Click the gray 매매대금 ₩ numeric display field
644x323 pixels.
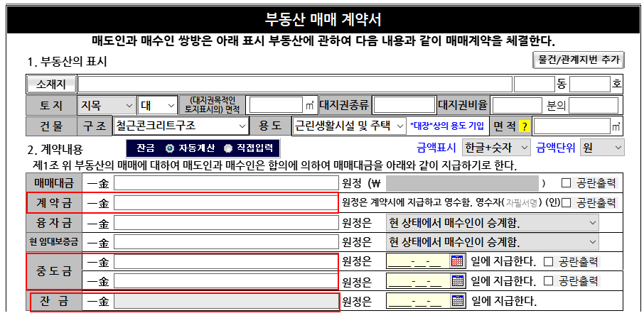461,183
